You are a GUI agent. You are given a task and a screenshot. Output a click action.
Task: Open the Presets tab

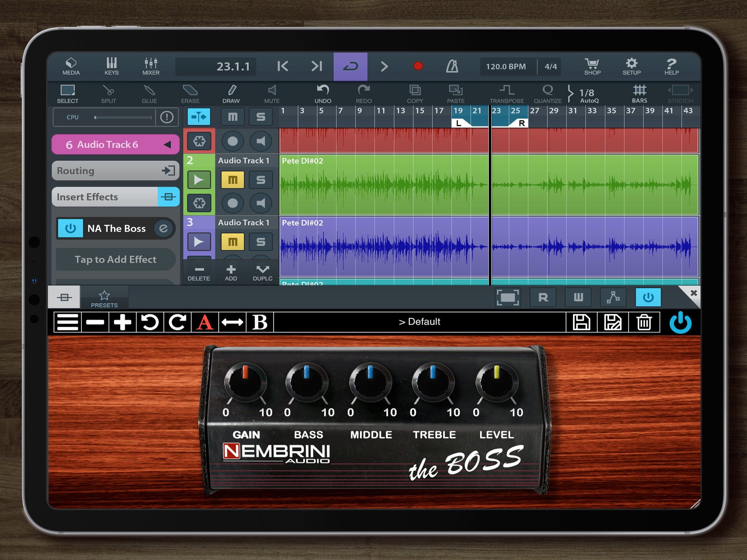[x=104, y=298]
